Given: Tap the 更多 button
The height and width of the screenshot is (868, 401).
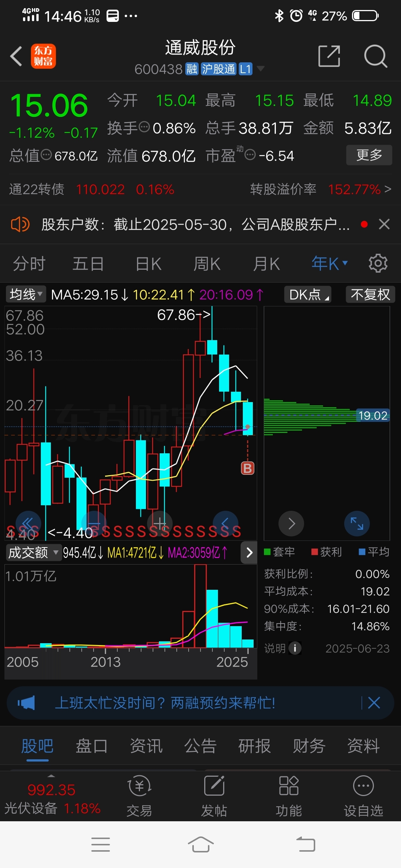Looking at the screenshot, I should [x=369, y=155].
